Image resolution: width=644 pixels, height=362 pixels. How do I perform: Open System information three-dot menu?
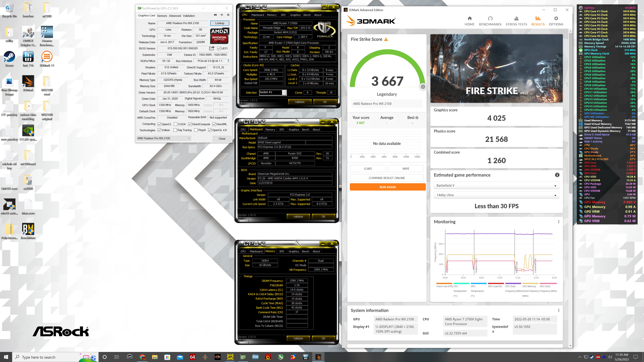[558, 310]
